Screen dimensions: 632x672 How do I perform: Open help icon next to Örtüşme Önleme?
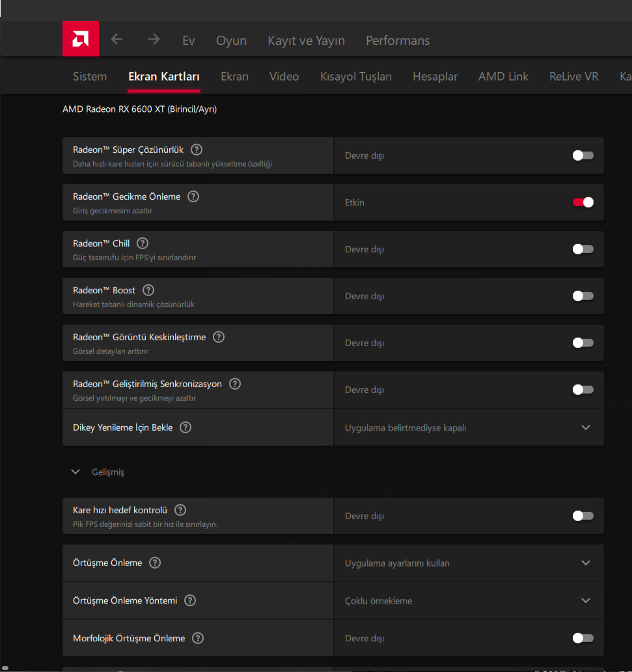155,563
